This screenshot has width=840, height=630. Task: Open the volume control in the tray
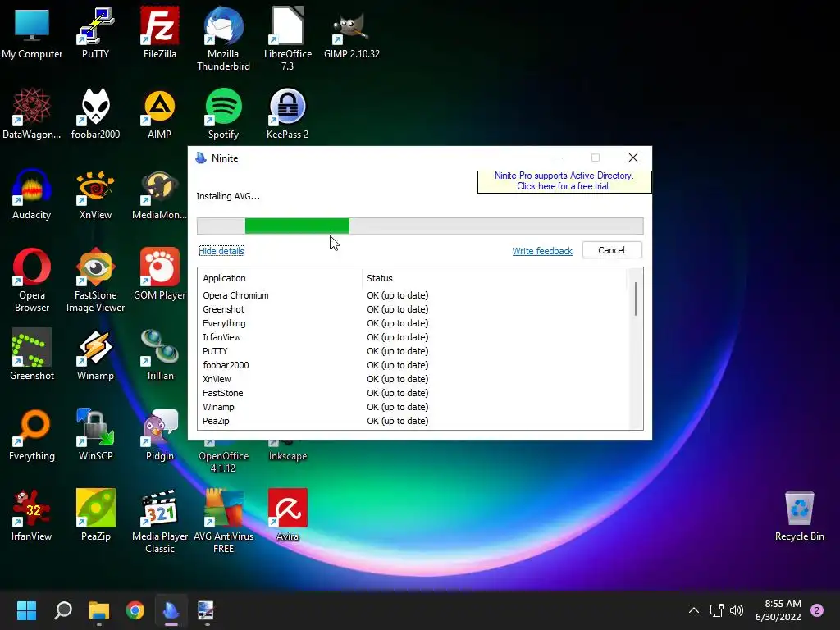tap(737, 610)
